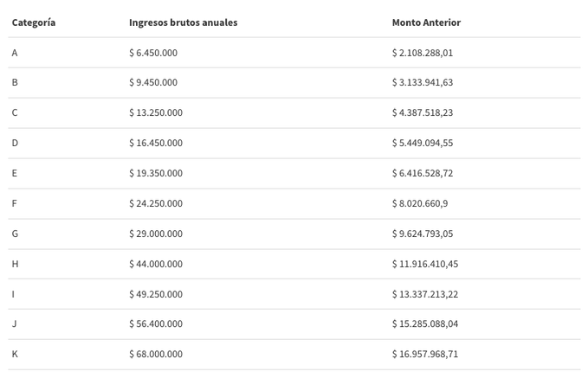
Task: Select the Ingresos brutos anuales header
Action: [183, 22]
